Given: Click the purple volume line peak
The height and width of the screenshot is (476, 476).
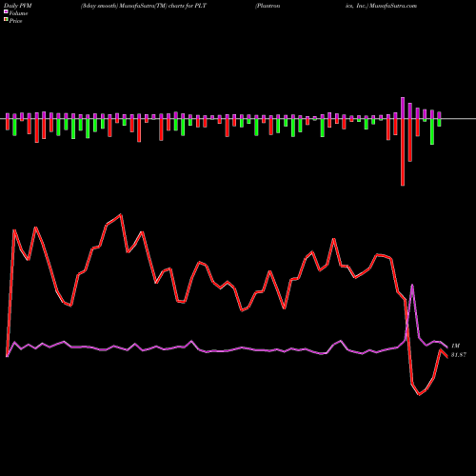Looking at the screenshot, I should 412,286.
